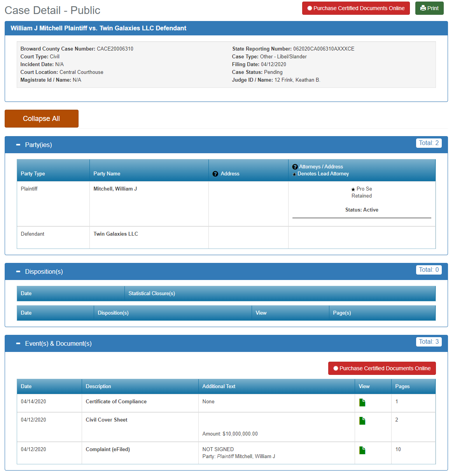This screenshot has width=455, height=476.
Task: Click the NOT SIGNED additional text
Action: coord(218,450)
